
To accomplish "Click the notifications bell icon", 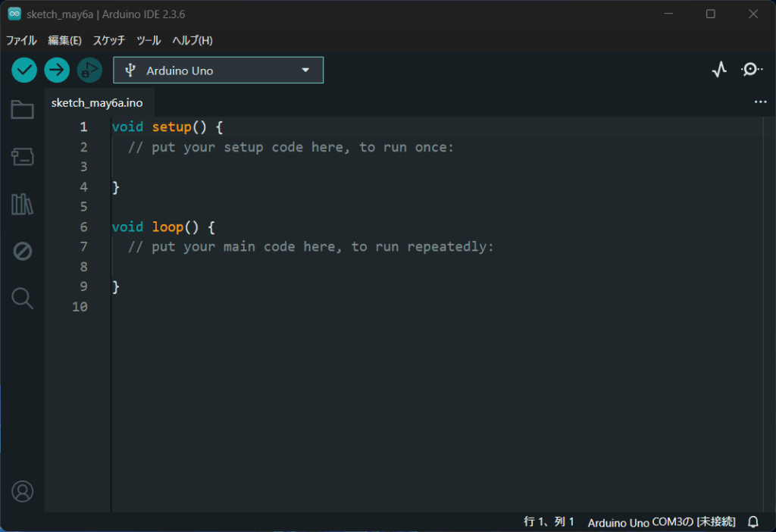I will point(753,521).
